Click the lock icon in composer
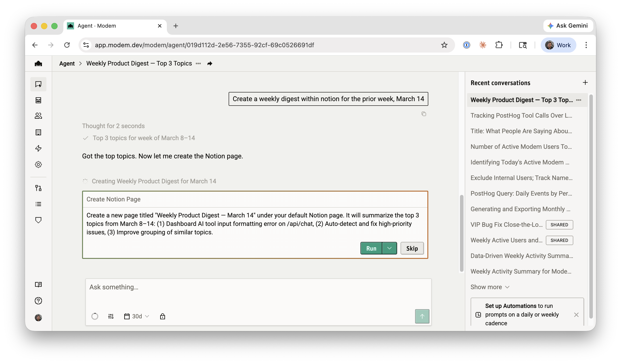 (x=162, y=316)
